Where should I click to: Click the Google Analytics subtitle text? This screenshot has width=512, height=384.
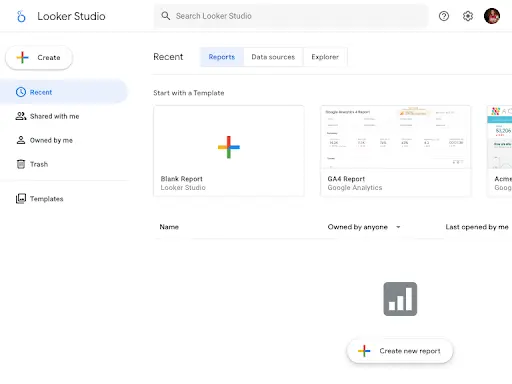(355, 188)
